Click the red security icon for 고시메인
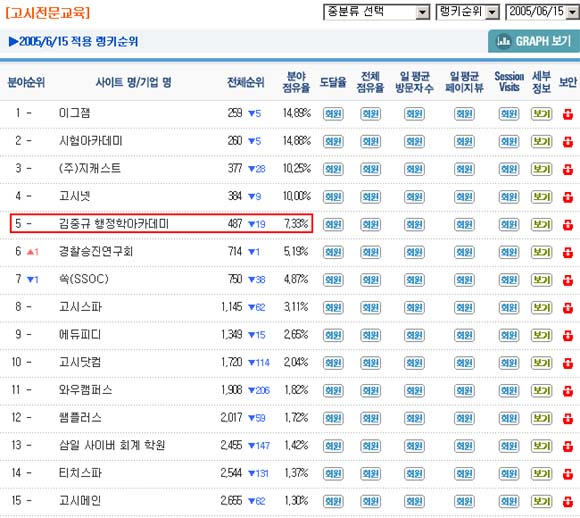580x518 pixels. [x=568, y=502]
